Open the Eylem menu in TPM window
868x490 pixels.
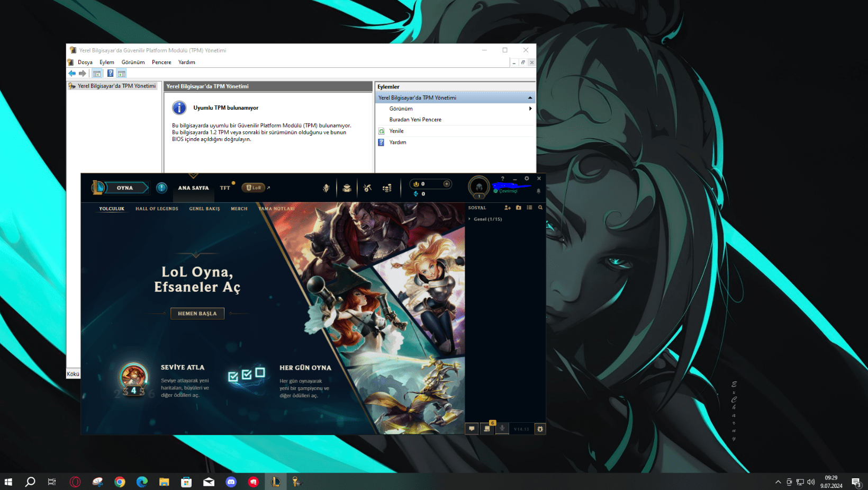pyautogui.click(x=107, y=63)
